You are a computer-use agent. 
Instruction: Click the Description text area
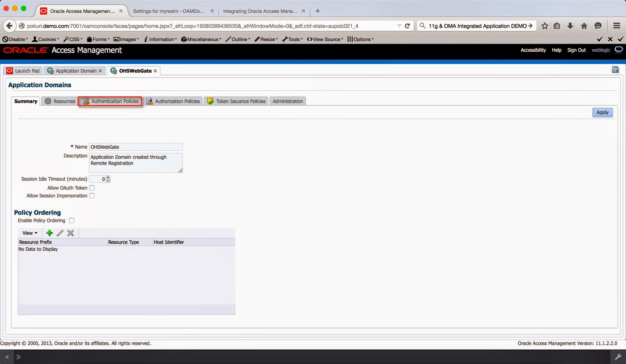pyautogui.click(x=136, y=163)
